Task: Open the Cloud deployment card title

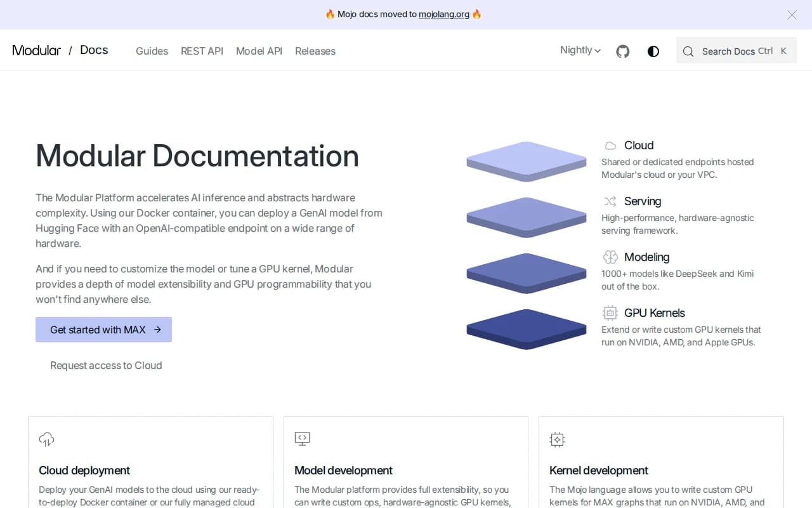Action: (x=84, y=471)
